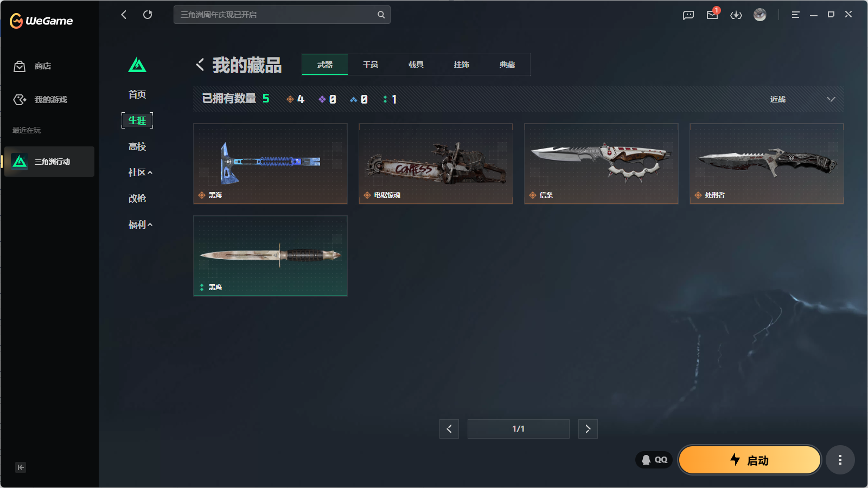Switch to the 干员 tab
The height and width of the screenshot is (488, 868).
[371, 65]
